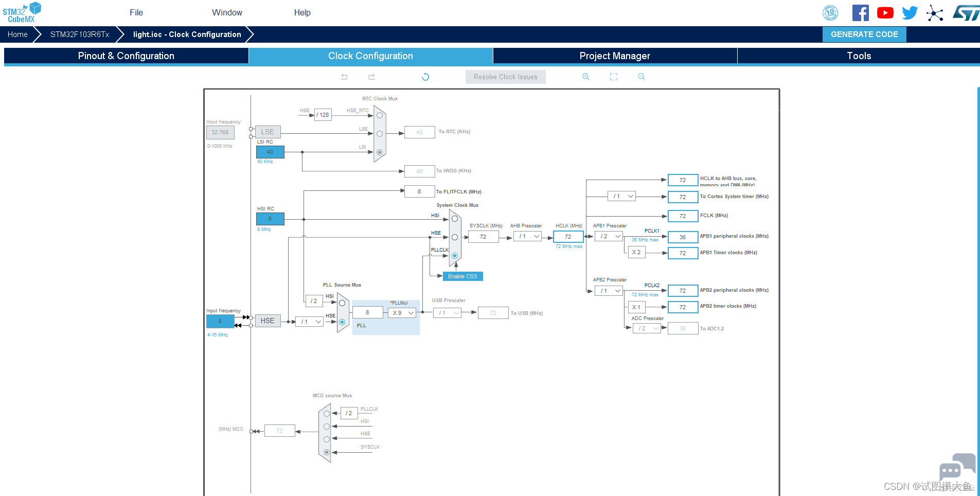Switch to the Tools tab
Viewport: 980px width, 496px height.
(x=859, y=56)
